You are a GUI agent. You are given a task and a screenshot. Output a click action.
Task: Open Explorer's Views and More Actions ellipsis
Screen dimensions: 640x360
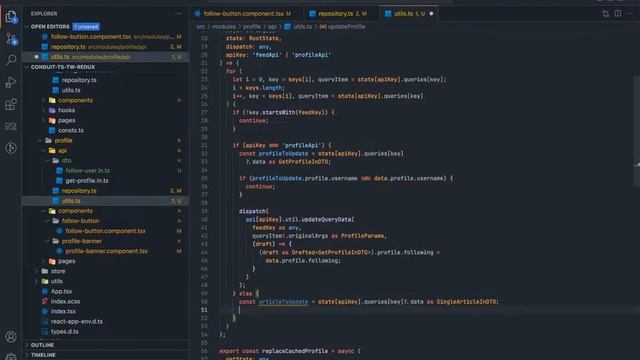coord(178,13)
